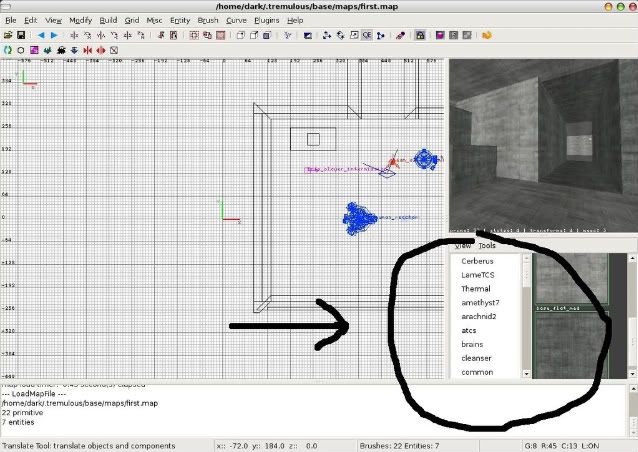This screenshot has height=452, width=638.
Task: Activate the Scale tool
Action: pos(354,35)
